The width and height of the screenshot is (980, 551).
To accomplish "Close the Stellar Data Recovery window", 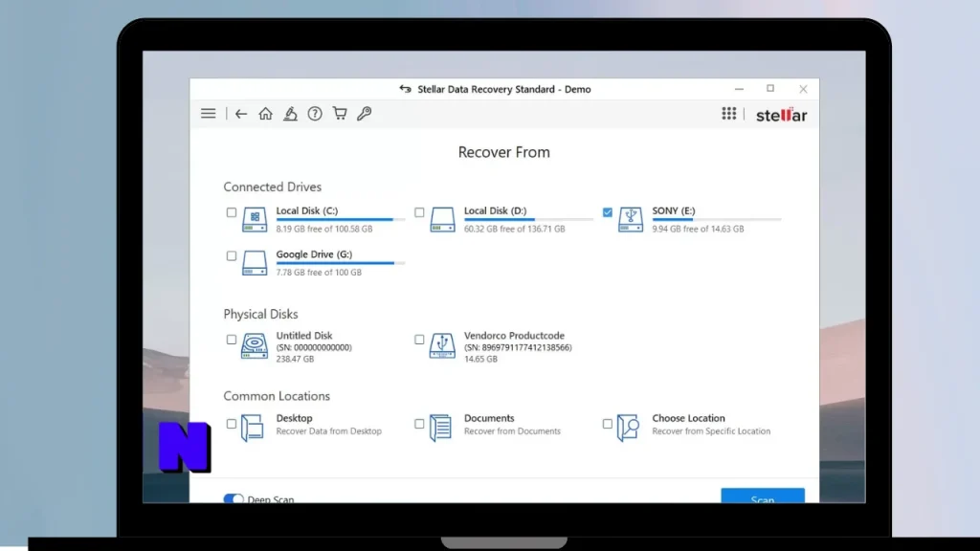I will click(x=803, y=89).
